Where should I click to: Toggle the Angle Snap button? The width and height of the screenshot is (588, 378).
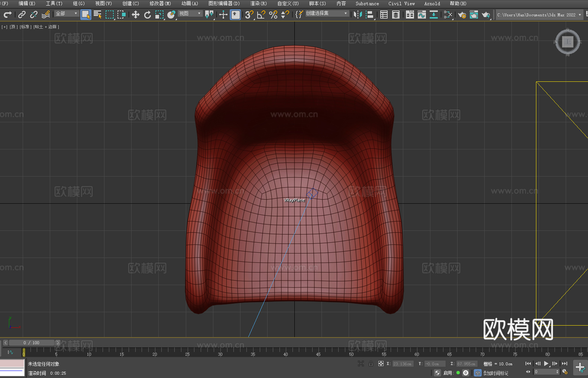(x=261, y=14)
